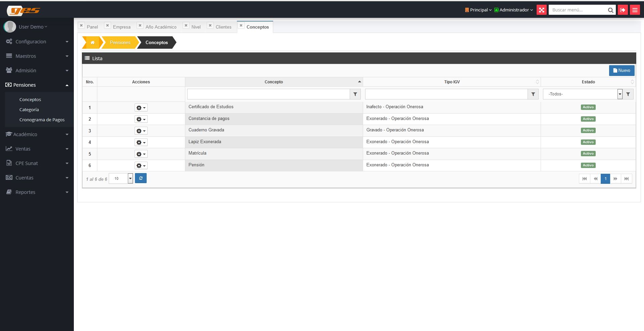Expand the Cuentas sidebar menu
This screenshot has width=644, height=331.
point(37,178)
